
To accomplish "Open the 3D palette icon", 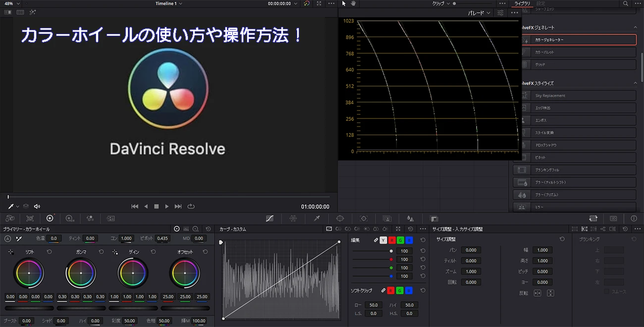I will [x=613, y=218].
